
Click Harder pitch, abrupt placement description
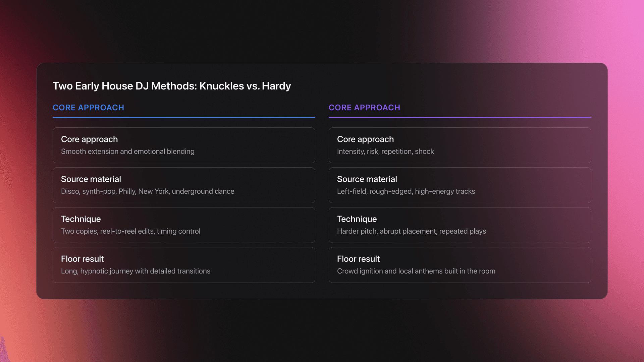click(412, 231)
